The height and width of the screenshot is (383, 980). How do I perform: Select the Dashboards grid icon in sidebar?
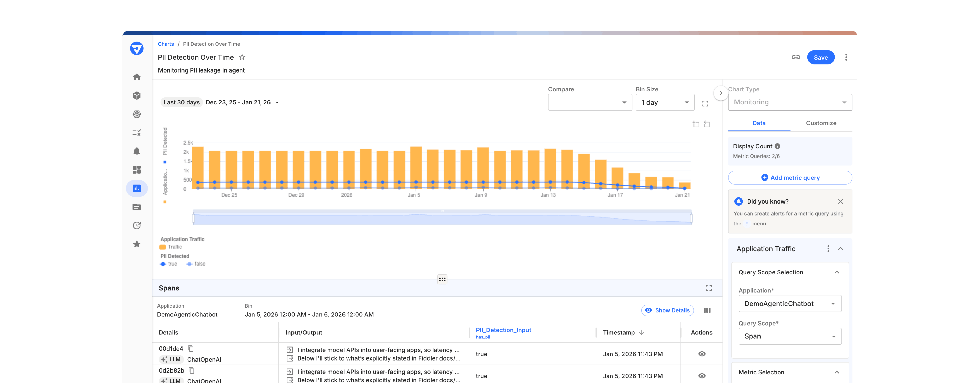pos(137,170)
